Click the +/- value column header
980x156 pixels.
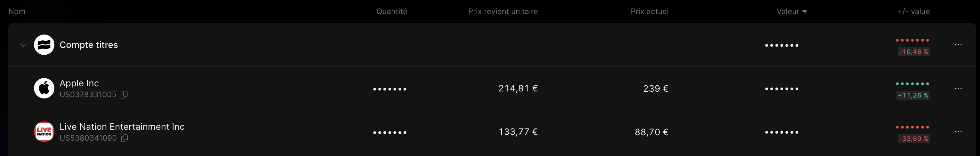913,12
